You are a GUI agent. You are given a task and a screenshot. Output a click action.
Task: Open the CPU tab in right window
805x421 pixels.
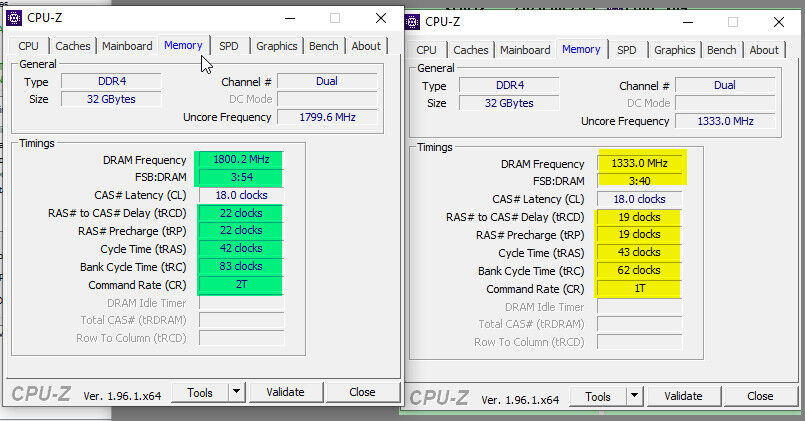pos(426,50)
